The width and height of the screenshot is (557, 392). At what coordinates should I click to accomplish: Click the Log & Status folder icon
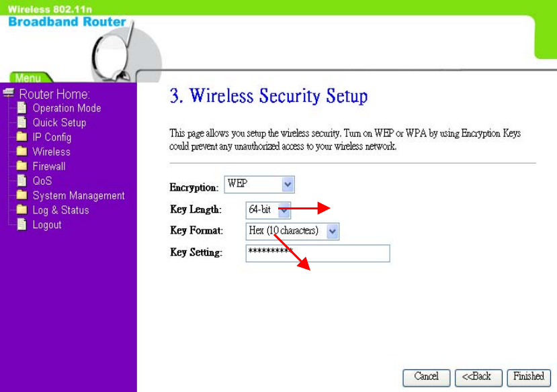click(x=22, y=209)
